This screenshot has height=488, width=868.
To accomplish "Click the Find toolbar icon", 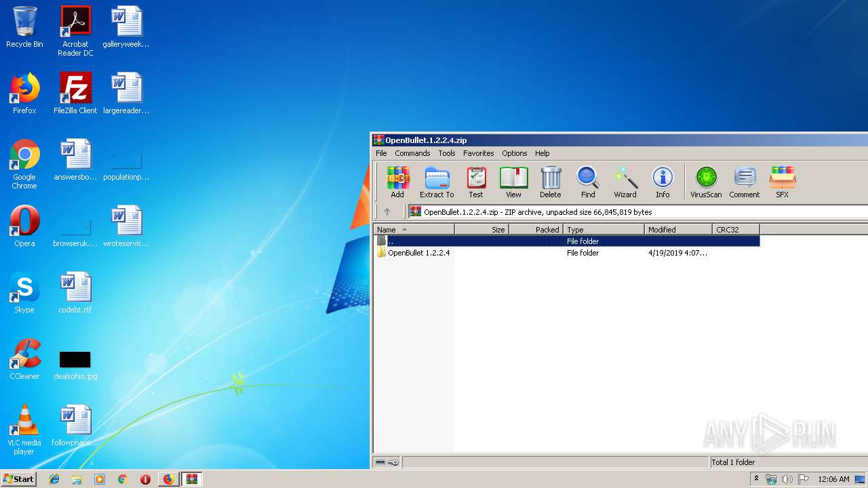I will tap(588, 182).
